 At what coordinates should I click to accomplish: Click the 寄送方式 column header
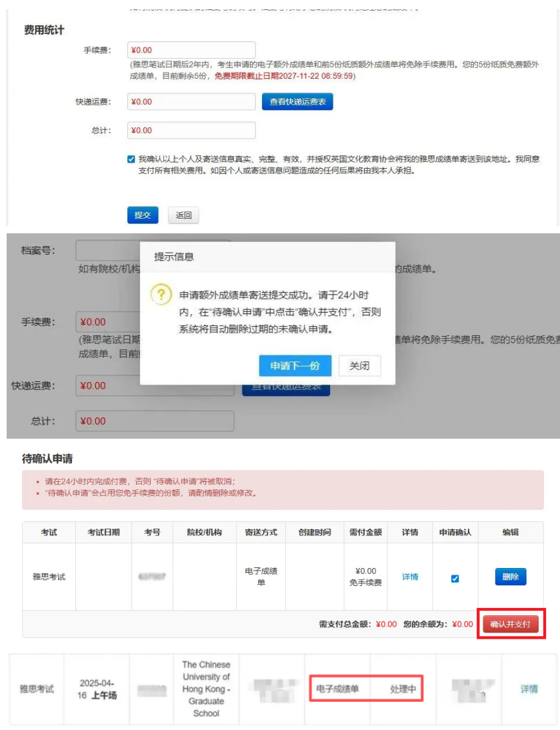(x=261, y=532)
